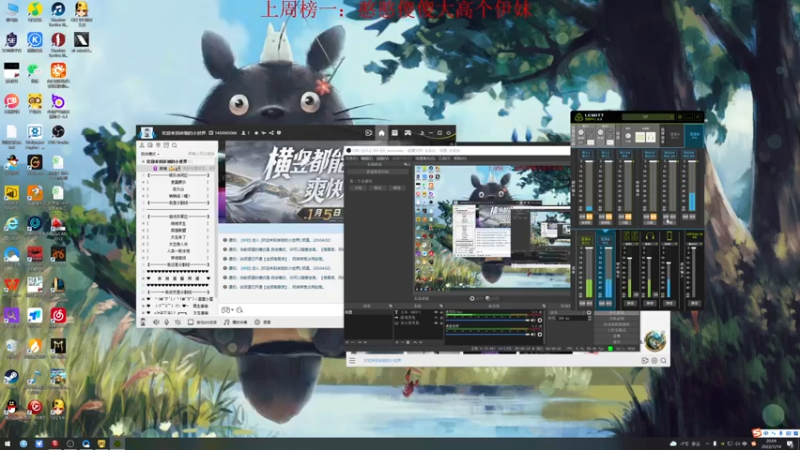Add a scene with OBS scenes plus button
This screenshot has height=450, width=800.
tap(347, 342)
